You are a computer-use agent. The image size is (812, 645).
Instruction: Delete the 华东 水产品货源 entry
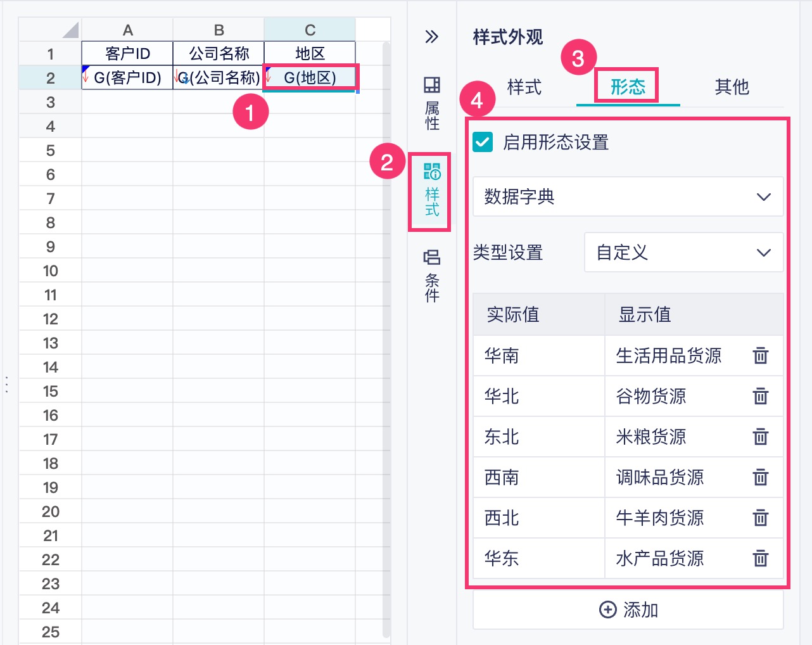[x=760, y=559]
